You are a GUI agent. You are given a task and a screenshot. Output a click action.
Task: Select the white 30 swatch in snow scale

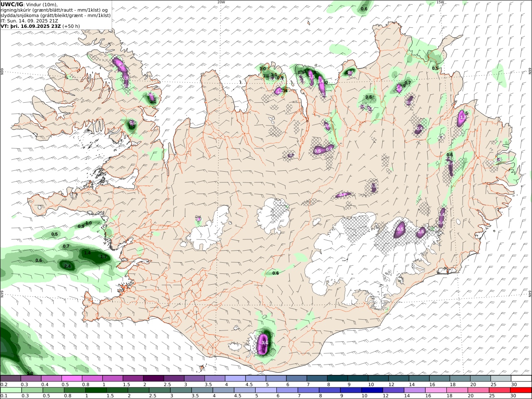coord(521,379)
